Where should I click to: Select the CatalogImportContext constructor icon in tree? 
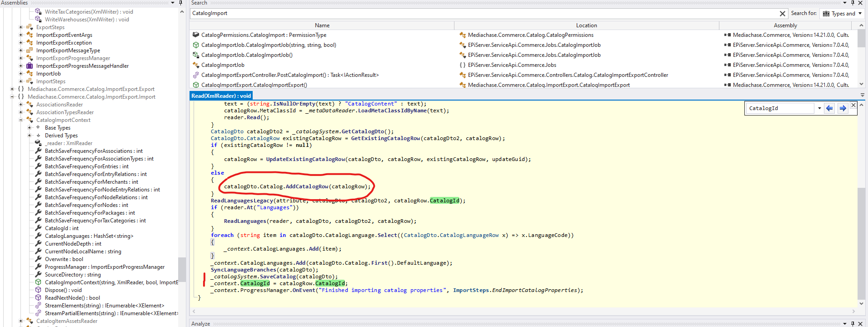coord(39,282)
